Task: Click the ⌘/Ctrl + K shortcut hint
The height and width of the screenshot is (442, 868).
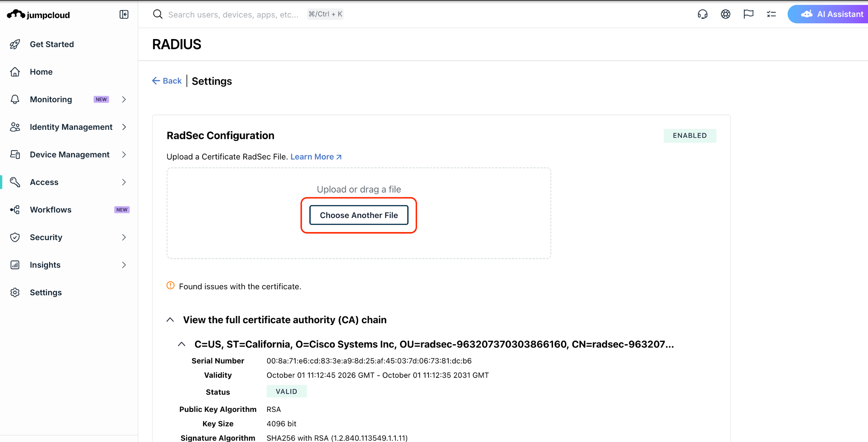Action: (325, 14)
